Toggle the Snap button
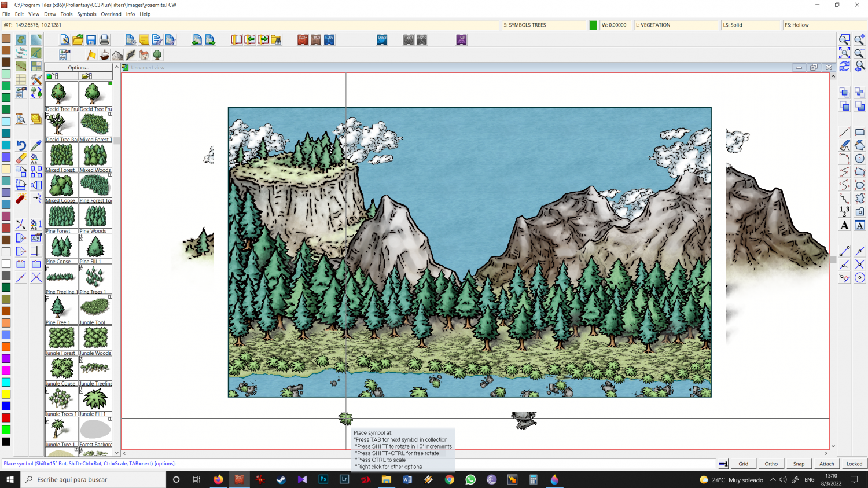Image resolution: width=868 pixels, height=488 pixels. pos(799,464)
